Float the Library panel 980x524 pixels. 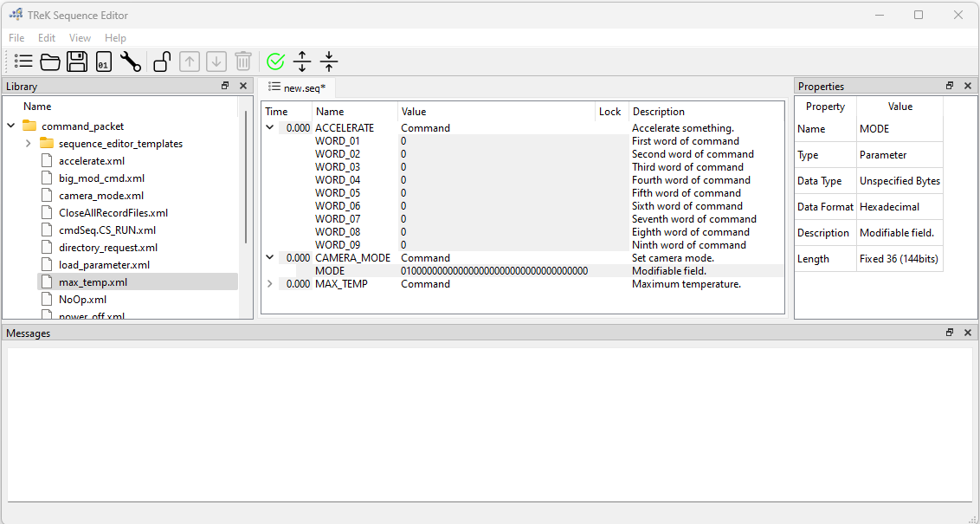225,86
